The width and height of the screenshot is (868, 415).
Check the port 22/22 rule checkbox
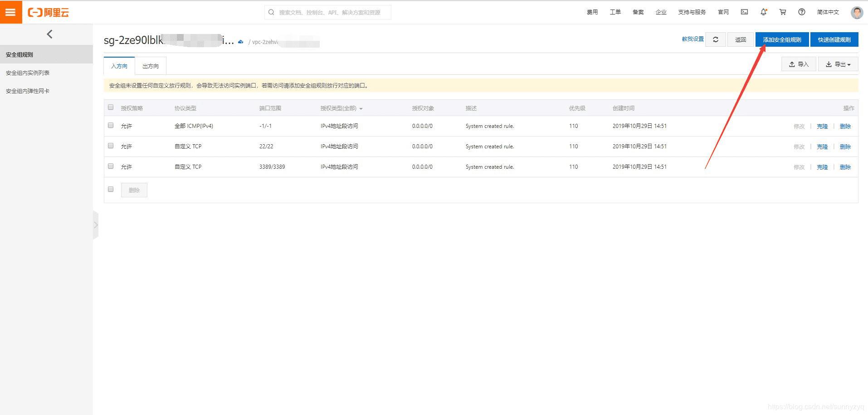click(111, 146)
